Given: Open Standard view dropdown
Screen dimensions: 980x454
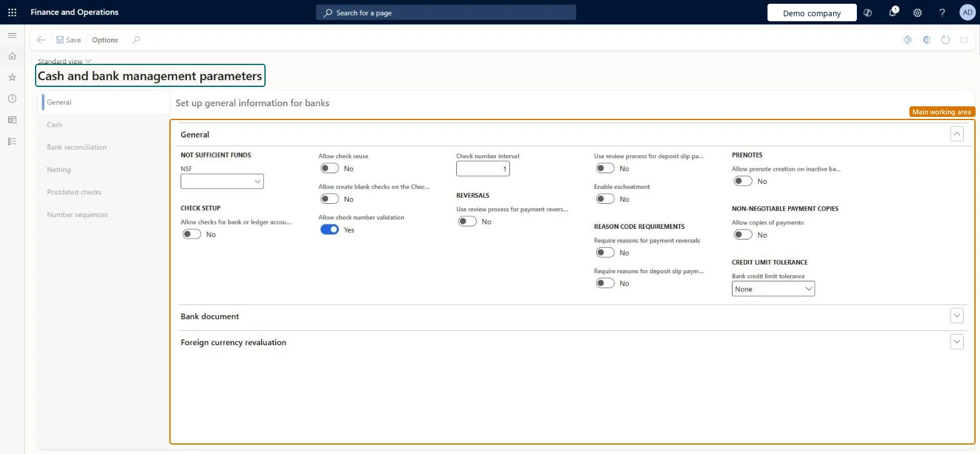Looking at the screenshot, I should pyautogui.click(x=64, y=61).
